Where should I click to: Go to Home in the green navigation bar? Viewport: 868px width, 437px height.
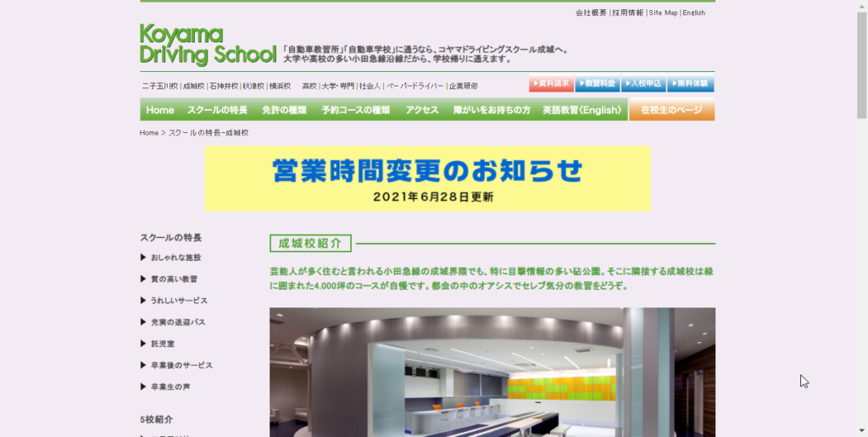click(159, 110)
